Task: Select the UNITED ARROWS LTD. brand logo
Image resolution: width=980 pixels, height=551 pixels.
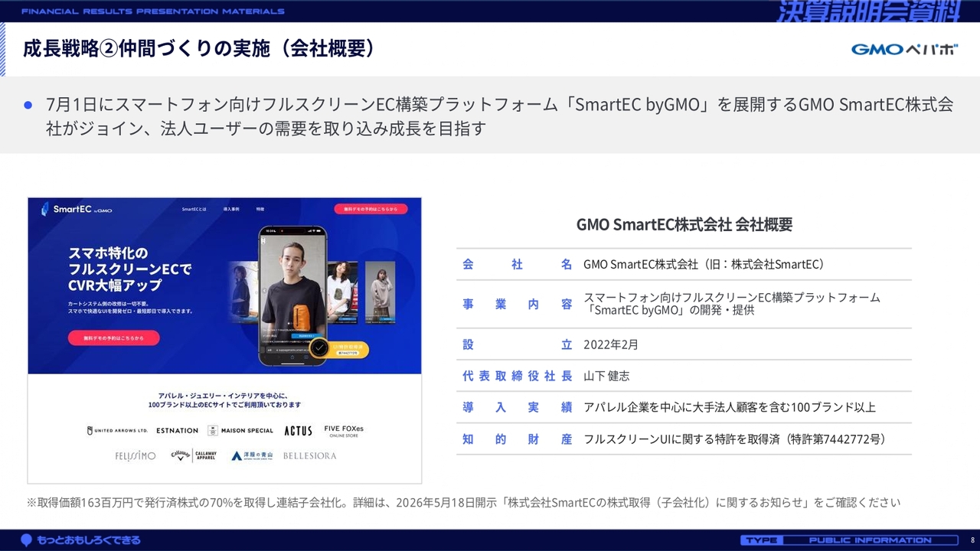Action: coord(117,431)
